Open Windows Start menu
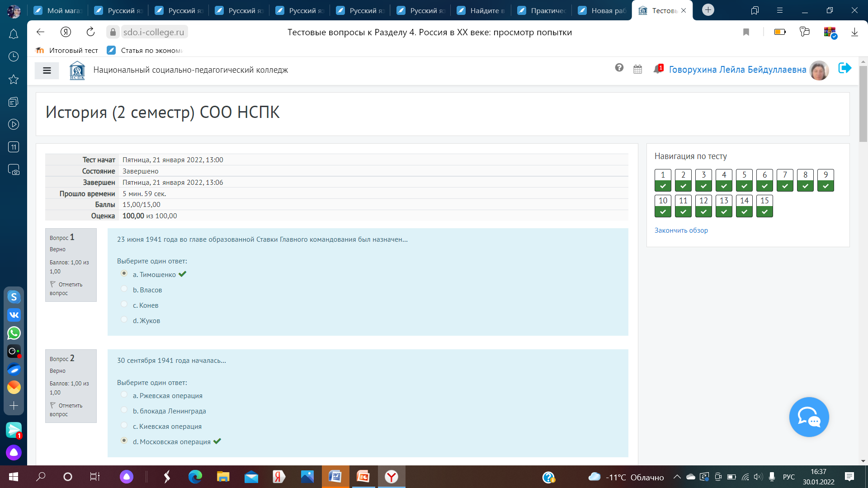Viewport: 868px width, 488px height. (14, 477)
